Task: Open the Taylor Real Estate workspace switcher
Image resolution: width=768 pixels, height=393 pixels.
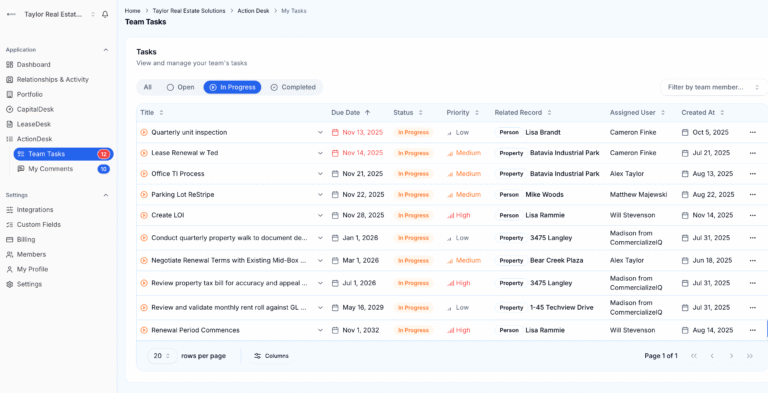Action: (50, 15)
